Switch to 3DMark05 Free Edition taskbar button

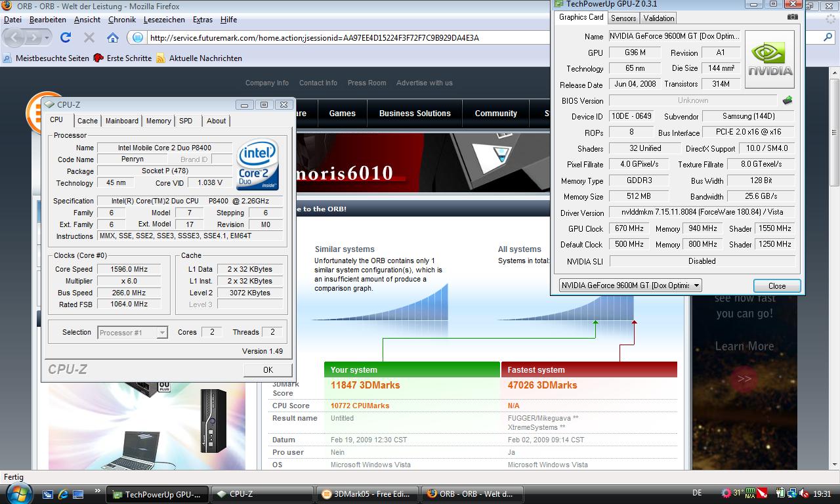coord(366,494)
